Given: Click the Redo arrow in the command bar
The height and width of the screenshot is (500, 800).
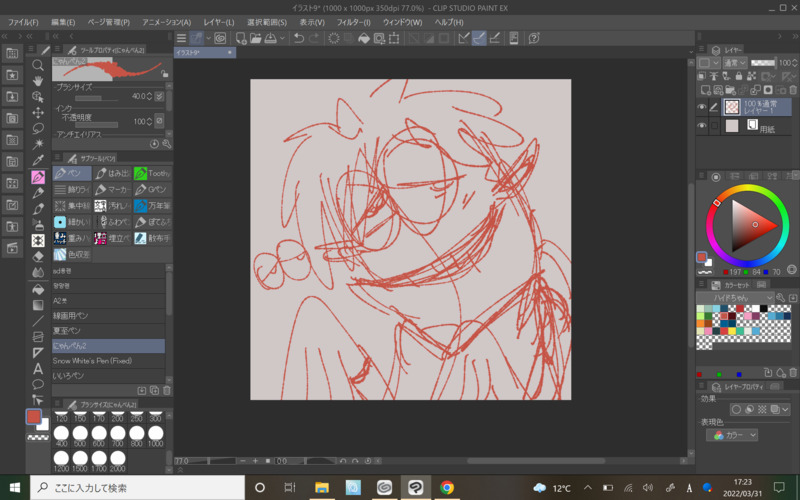Looking at the screenshot, I should pyautogui.click(x=314, y=38).
